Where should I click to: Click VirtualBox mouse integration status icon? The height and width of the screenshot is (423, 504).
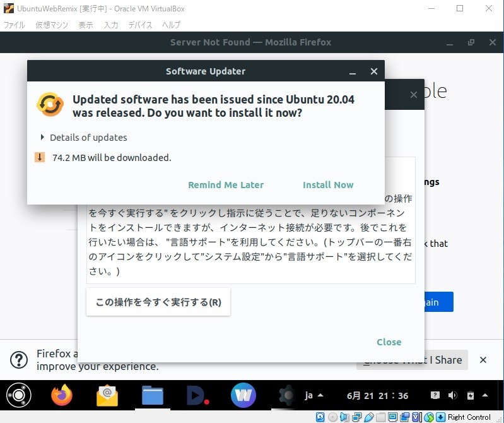pyautogui.click(x=429, y=417)
